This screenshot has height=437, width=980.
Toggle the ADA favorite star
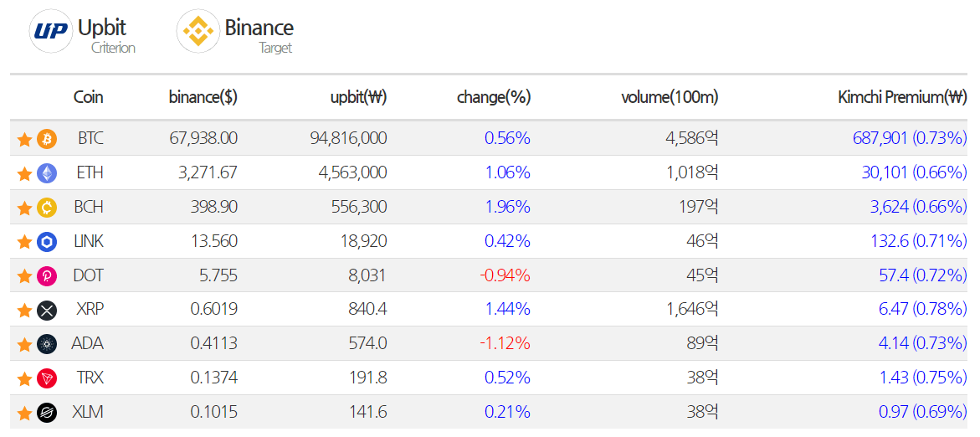pos(24,344)
